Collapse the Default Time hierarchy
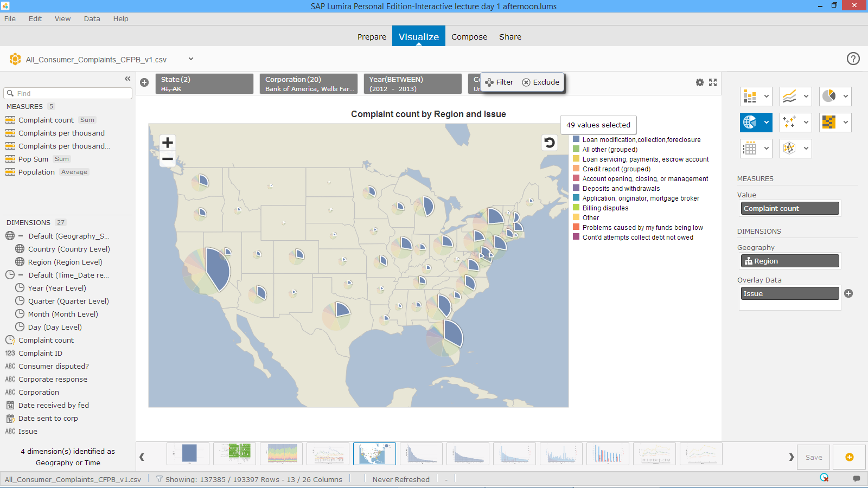This screenshot has height=488, width=868. coord(21,275)
